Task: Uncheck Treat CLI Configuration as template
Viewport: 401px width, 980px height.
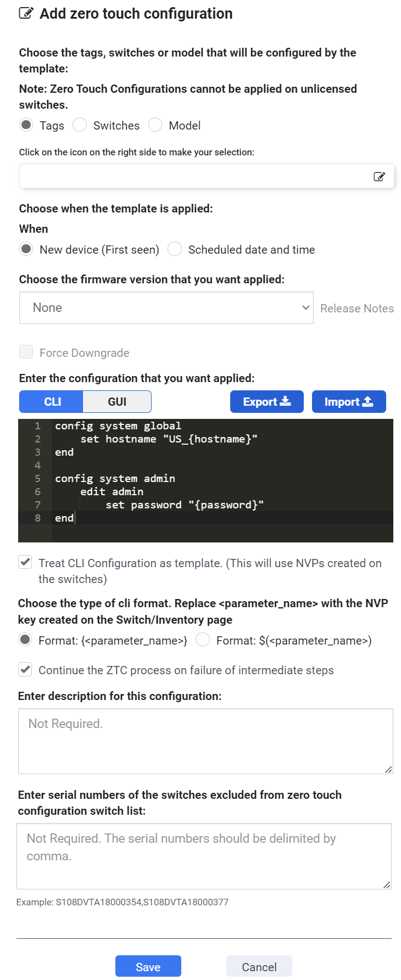Action: (24, 562)
